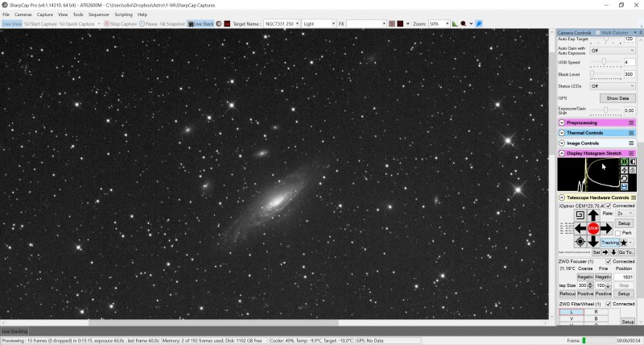Toggle the Live Stack toolbar button
The height and width of the screenshot is (345, 644).
click(x=200, y=24)
